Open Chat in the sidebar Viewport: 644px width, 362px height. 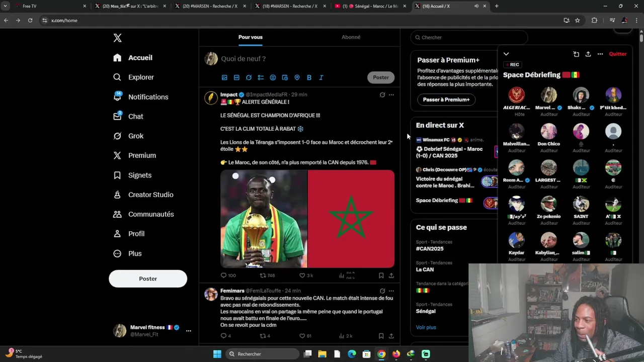128,116
